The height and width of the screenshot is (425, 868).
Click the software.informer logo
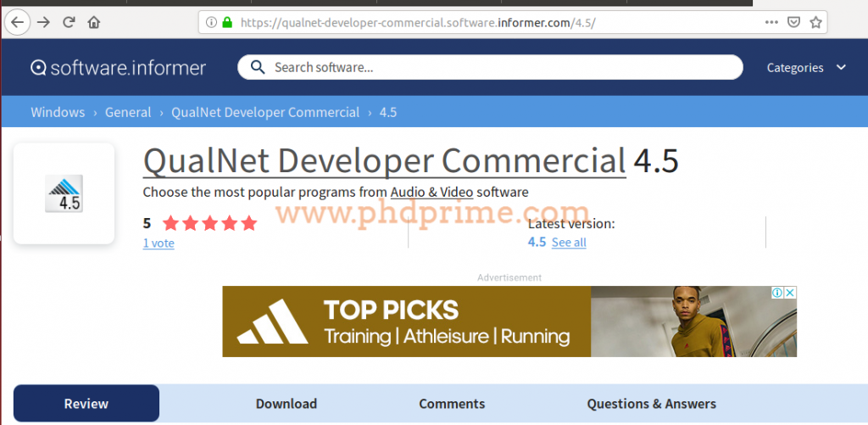coord(119,68)
